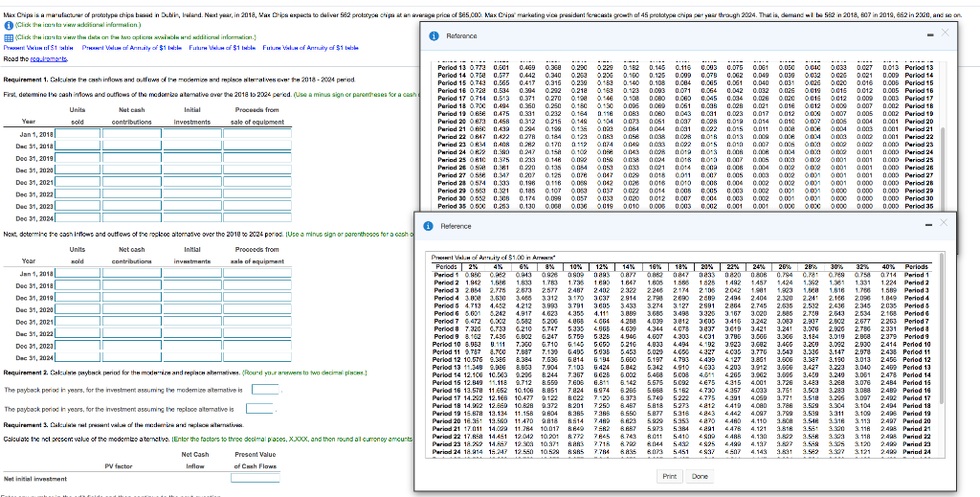This screenshot has width=980, height=497.
Task: Select Initial investments field for Jan 1, 2018 replace row
Action: [191, 273]
